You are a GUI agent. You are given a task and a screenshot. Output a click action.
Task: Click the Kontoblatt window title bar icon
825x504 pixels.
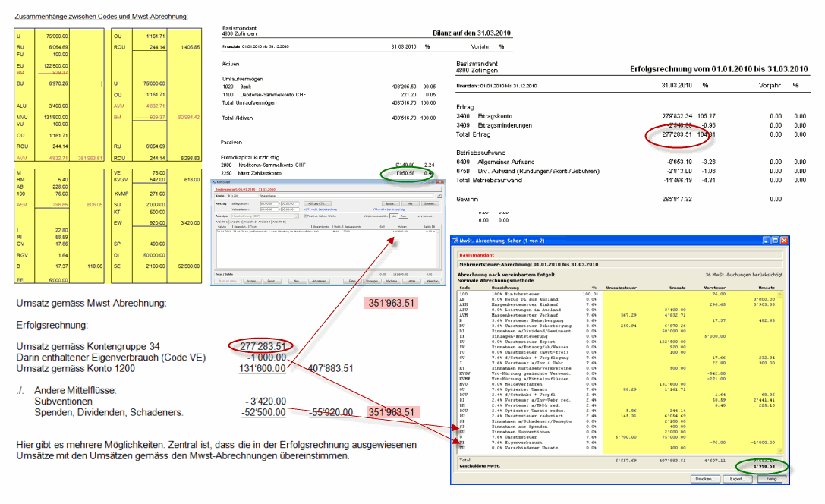click(213, 182)
